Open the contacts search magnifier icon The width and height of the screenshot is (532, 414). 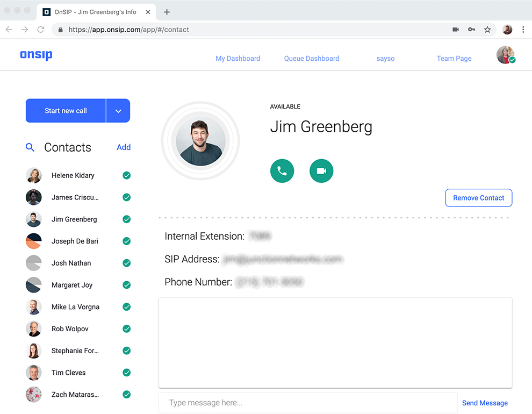[30, 147]
